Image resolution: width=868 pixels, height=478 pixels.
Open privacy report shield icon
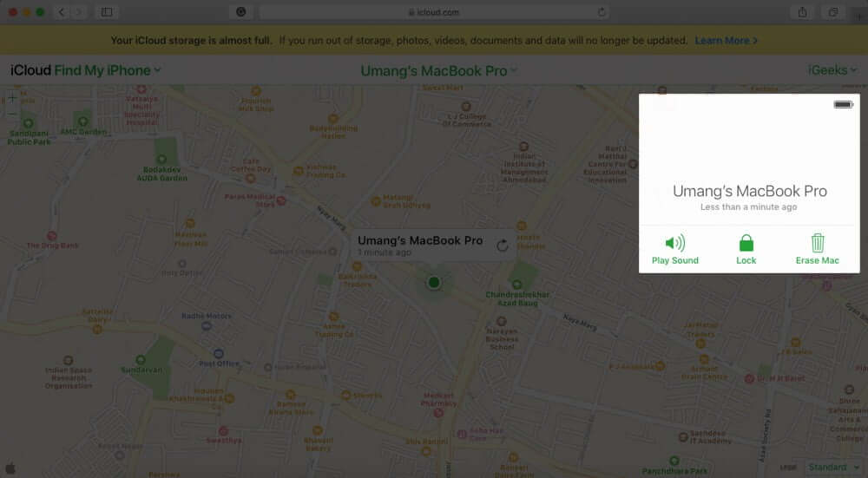(240, 11)
